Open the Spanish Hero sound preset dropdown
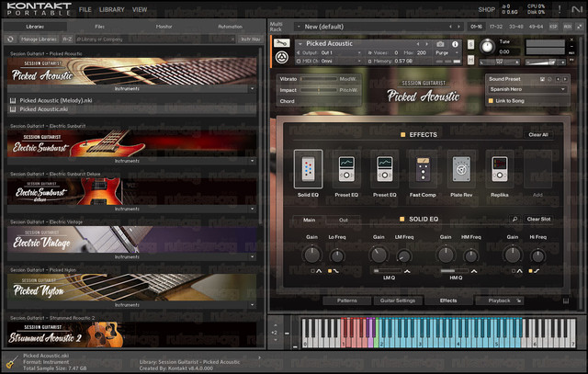 [527, 89]
